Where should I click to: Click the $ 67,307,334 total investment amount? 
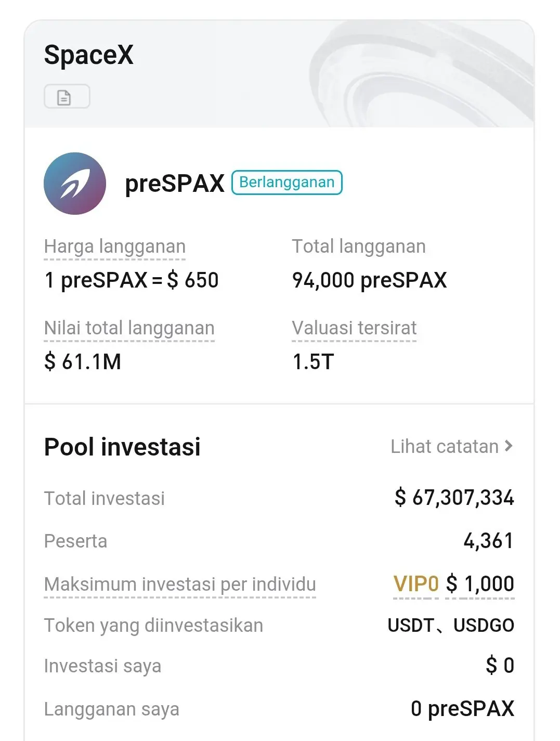[x=454, y=498]
